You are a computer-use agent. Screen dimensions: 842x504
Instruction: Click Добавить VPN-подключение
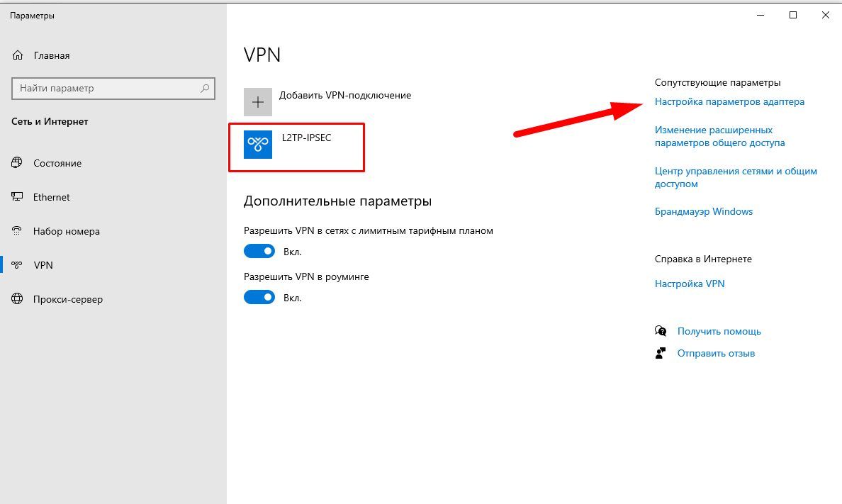click(x=345, y=95)
